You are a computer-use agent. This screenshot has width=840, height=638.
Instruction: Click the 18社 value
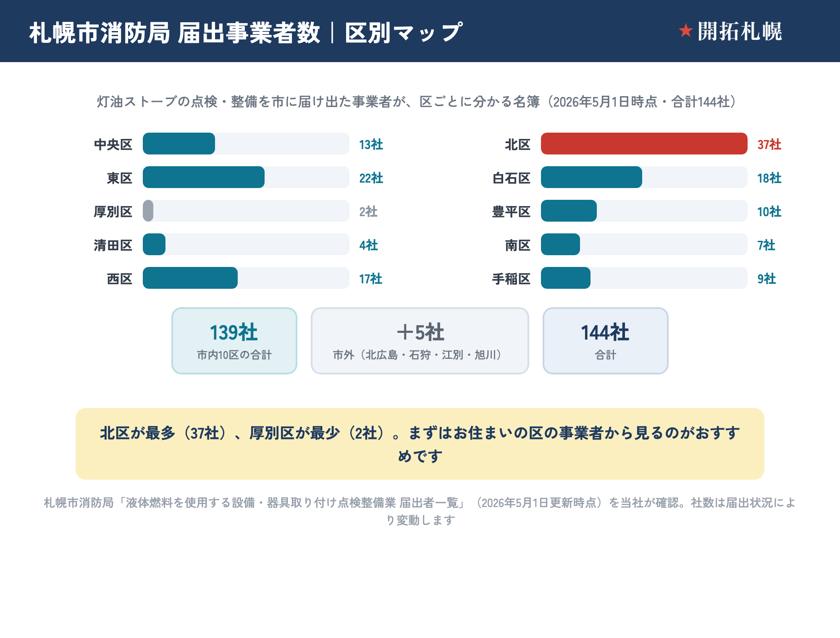(769, 178)
